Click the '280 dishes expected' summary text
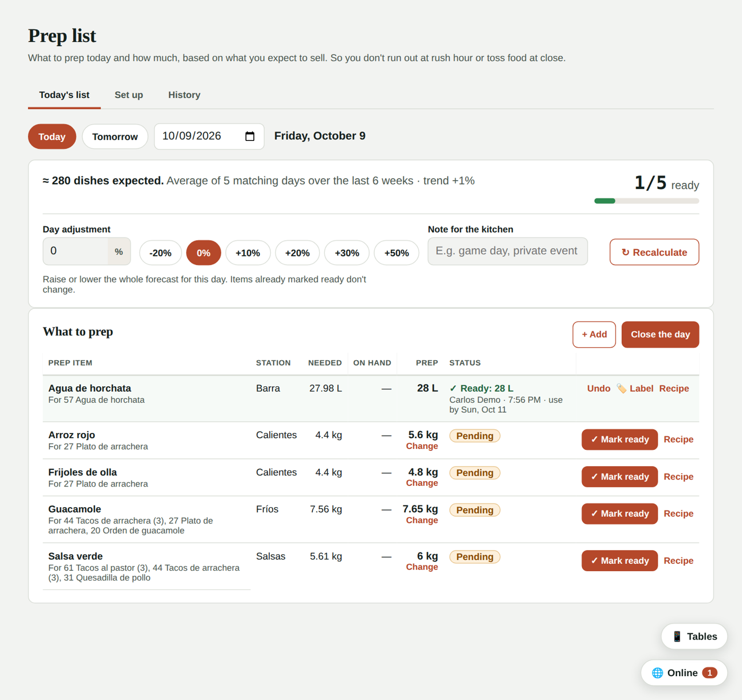Viewport: 742px width, 700px height. click(103, 181)
